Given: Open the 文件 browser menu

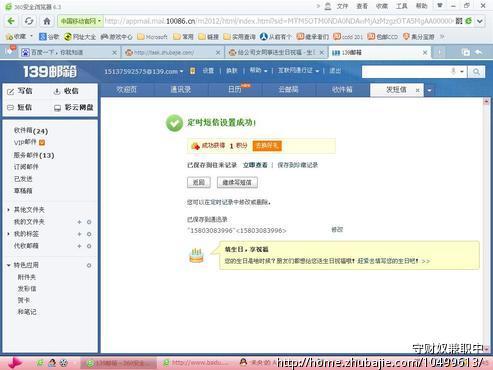Looking at the screenshot, I should click(x=342, y=6).
